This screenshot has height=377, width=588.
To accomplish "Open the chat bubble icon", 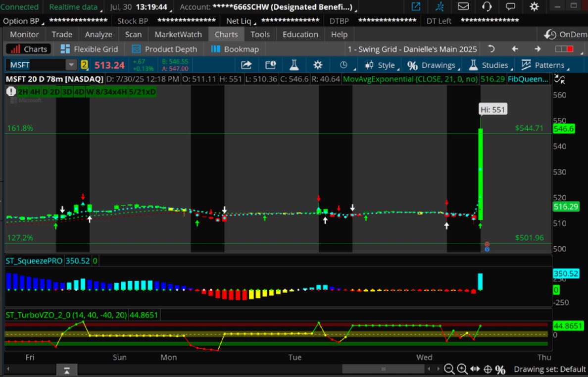I will click(x=510, y=6).
